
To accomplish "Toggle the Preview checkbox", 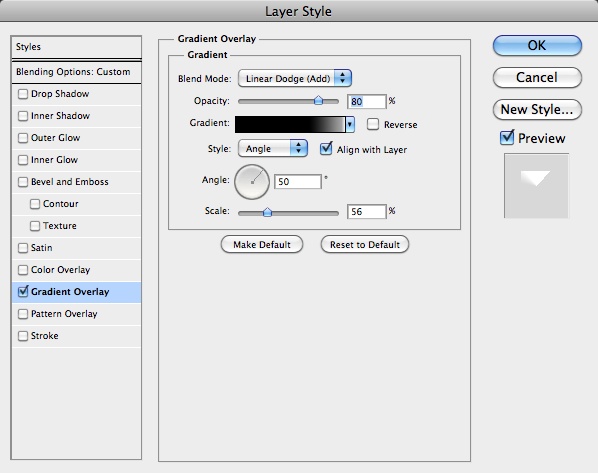I will (x=507, y=137).
